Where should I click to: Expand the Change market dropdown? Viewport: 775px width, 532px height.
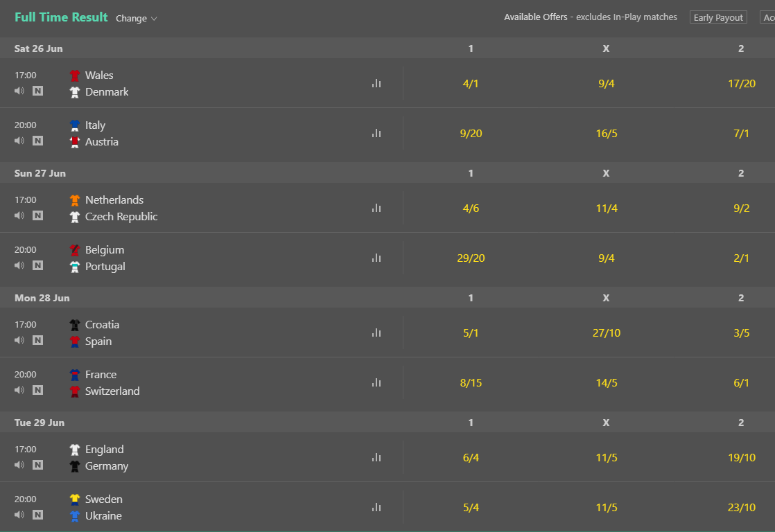click(x=137, y=19)
